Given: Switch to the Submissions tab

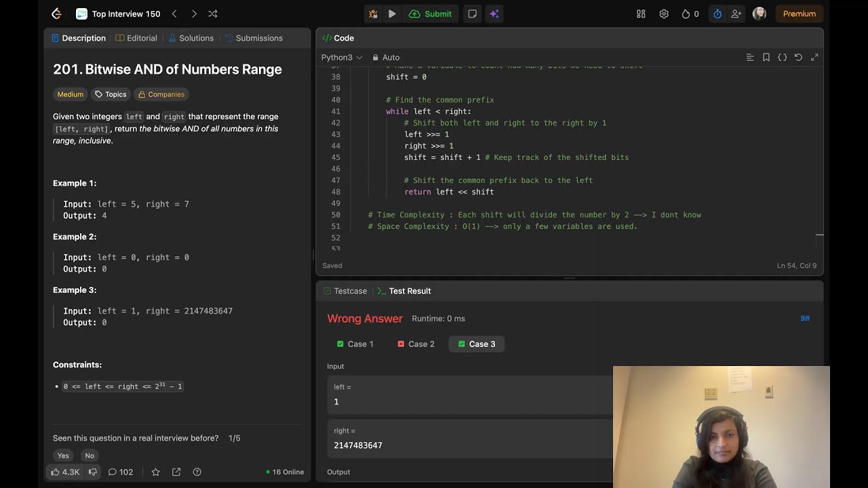Looking at the screenshot, I should pos(254,38).
